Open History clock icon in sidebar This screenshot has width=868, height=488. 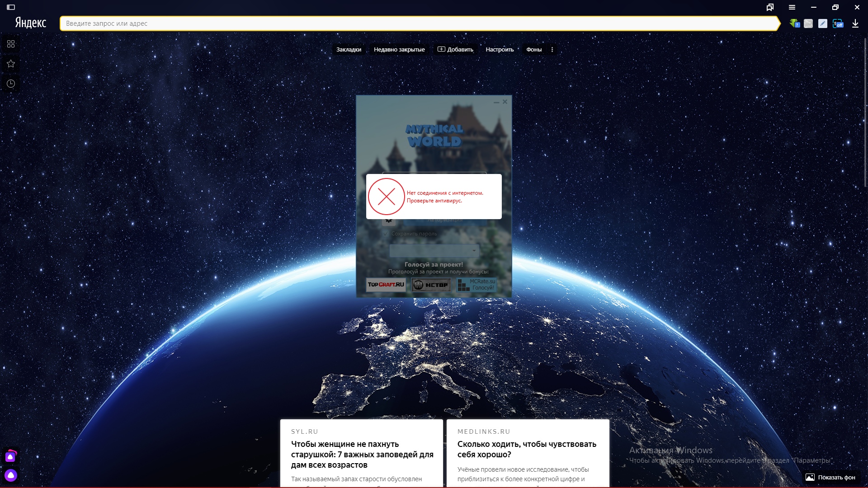11,84
